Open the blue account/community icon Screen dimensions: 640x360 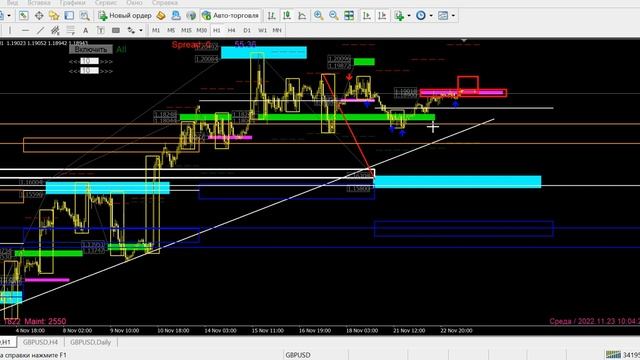click(176, 16)
